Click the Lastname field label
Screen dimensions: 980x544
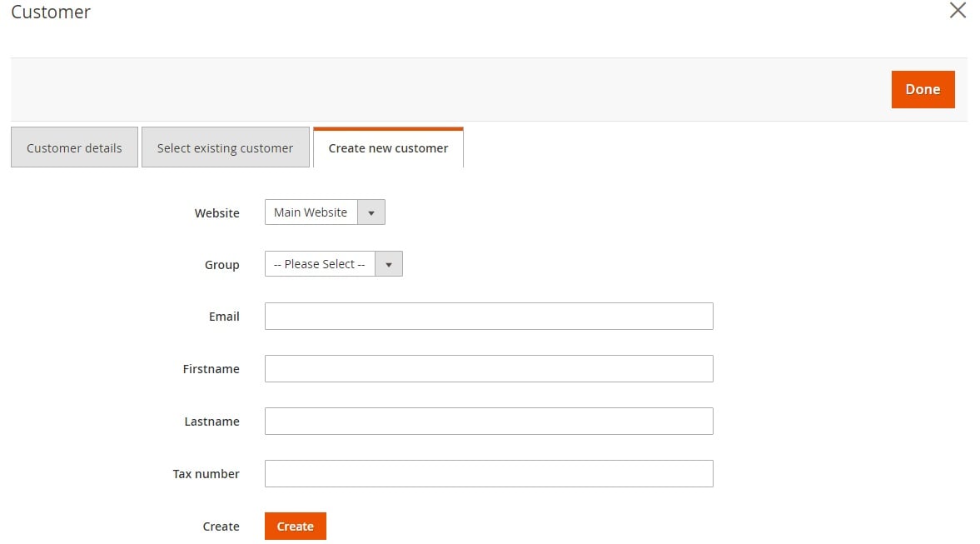211,422
